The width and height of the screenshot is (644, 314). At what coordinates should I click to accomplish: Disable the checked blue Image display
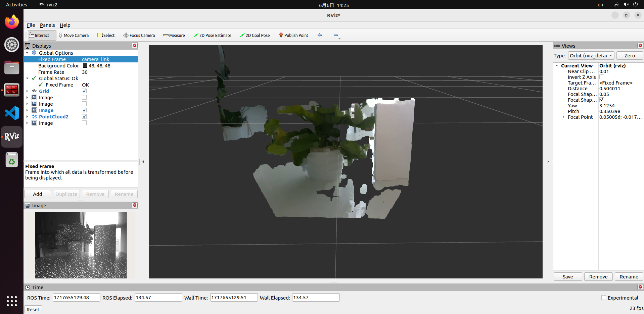tap(84, 110)
